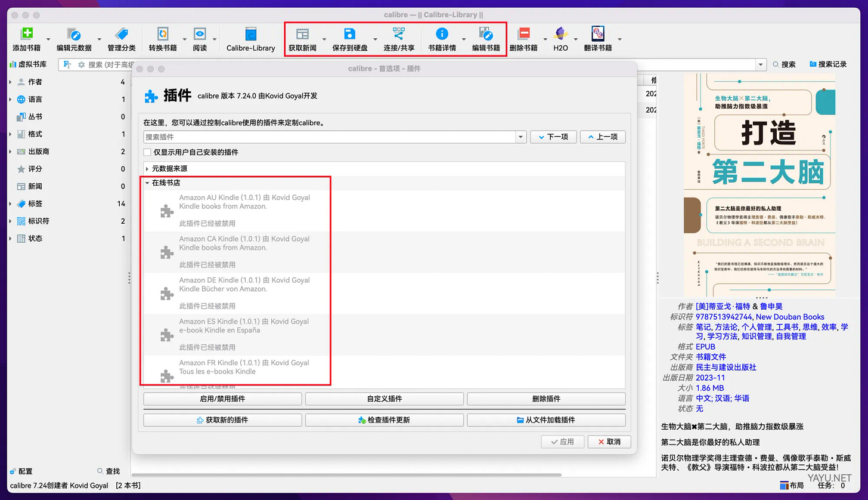The height and width of the screenshot is (500, 868).
Task: Select Amazon CA Kindle plugin entry
Action: pyautogui.click(x=384, y=252)
